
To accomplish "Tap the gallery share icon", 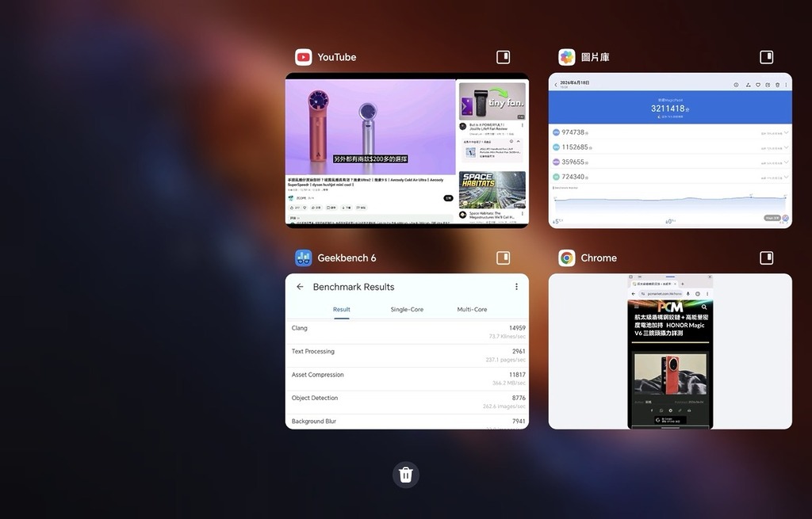I will pos(749,85).
